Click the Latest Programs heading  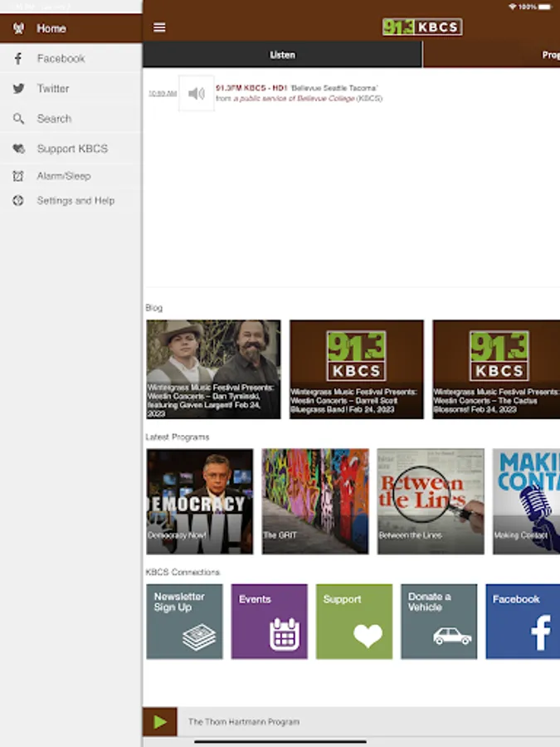178,437
